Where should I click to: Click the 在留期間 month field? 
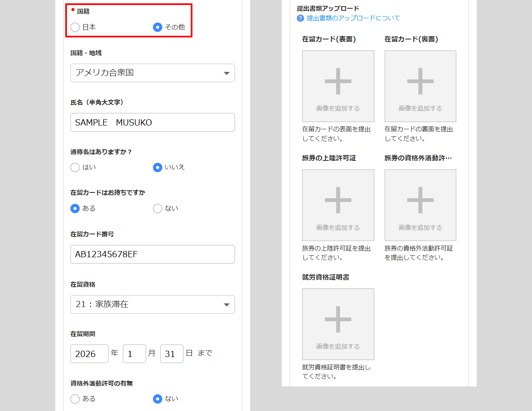click(x=134, y=354)
